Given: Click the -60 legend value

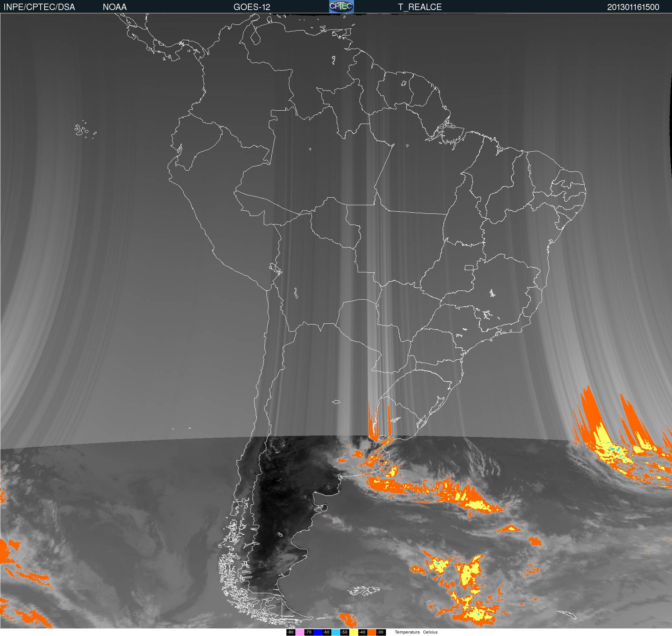Looking at the screenshot, I should click(x=326, y=632).
